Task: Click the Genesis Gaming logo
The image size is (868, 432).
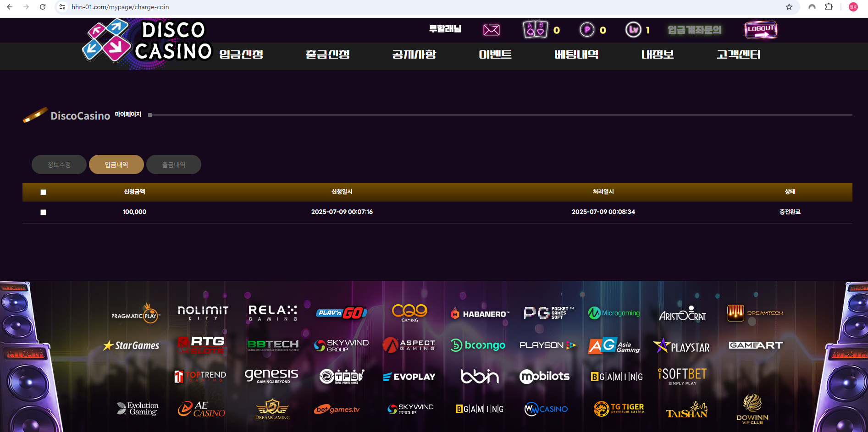Action: (271, 376)
